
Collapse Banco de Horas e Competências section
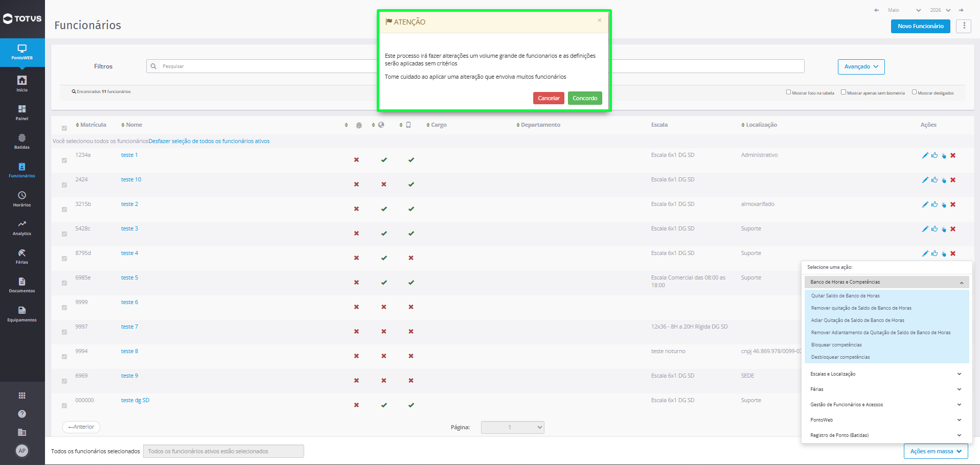coord(886,282)
